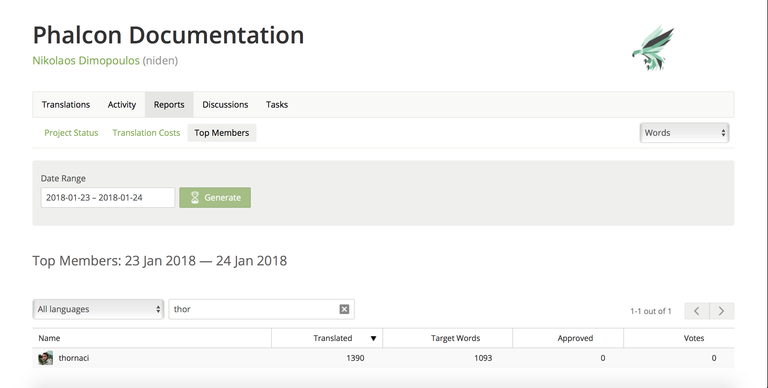Click thornaci's avatar thumbnail

click(x=46, y=358)
